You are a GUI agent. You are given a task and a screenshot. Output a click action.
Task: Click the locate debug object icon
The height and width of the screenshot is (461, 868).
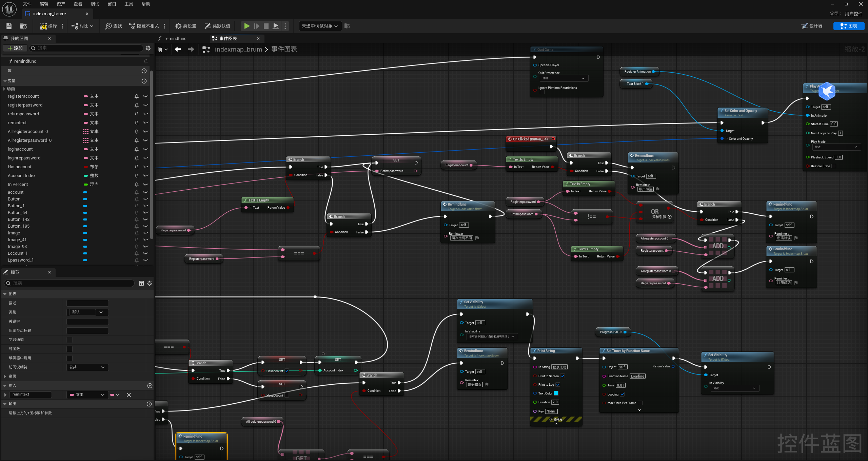[347, 26]
